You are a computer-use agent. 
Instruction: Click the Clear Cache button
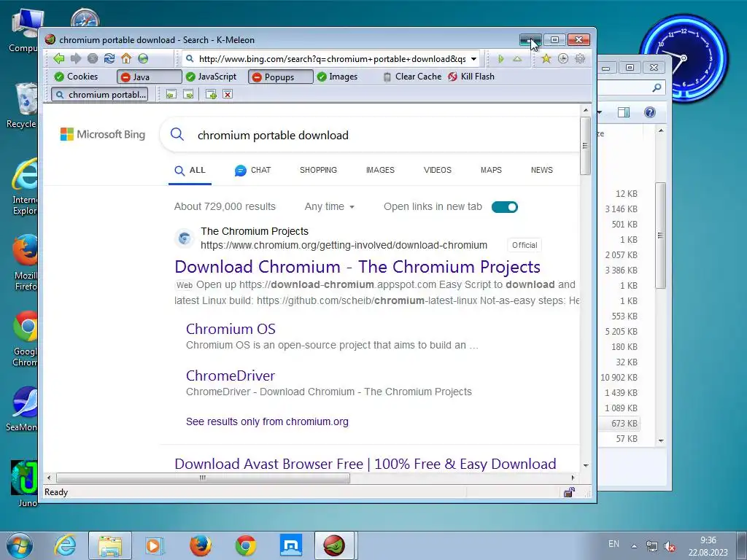click(413, 77)
